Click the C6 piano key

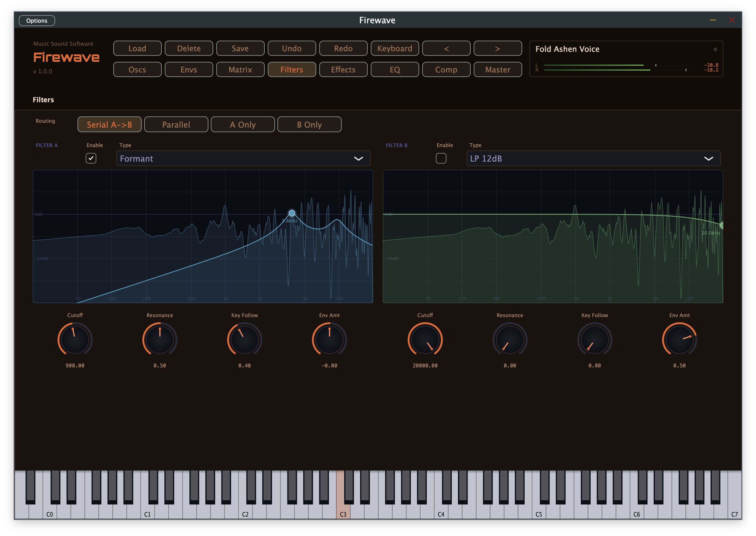[x=637, y=511]
